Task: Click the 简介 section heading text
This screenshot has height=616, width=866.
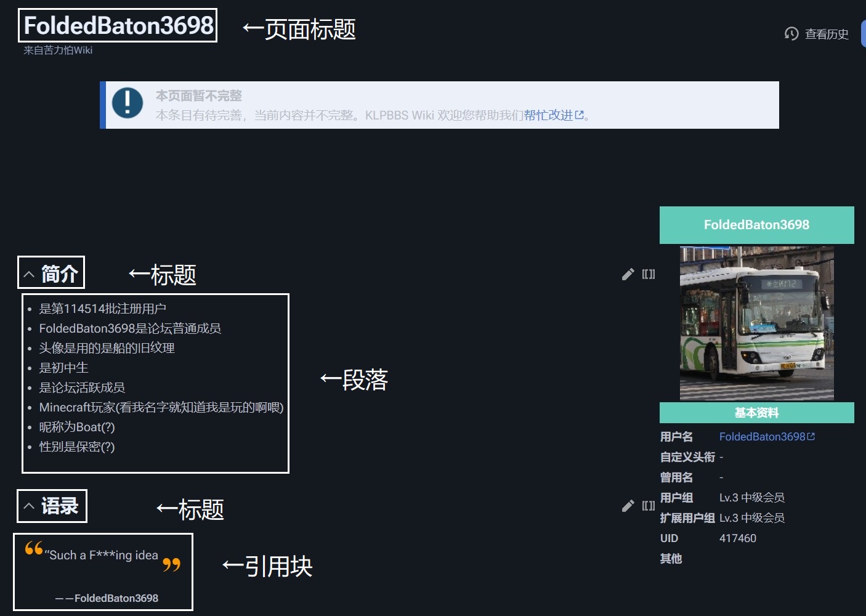Action: (x=59, y=274)
